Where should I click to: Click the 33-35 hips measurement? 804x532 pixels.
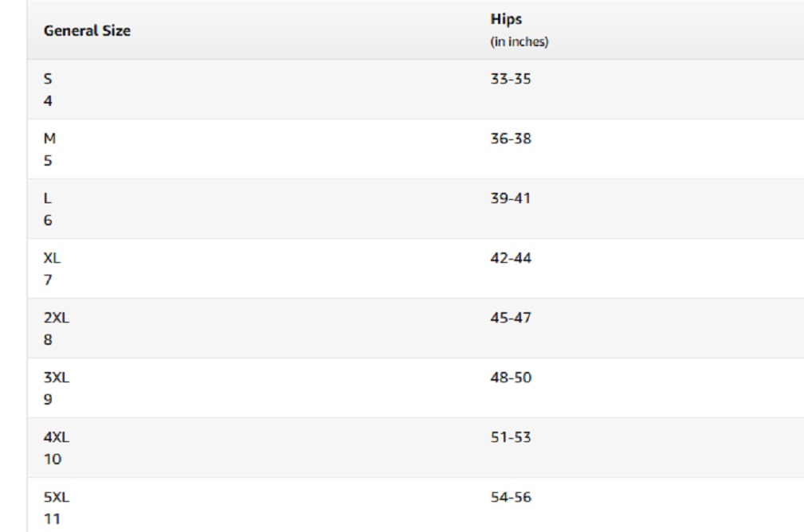(x=511, y=80)
